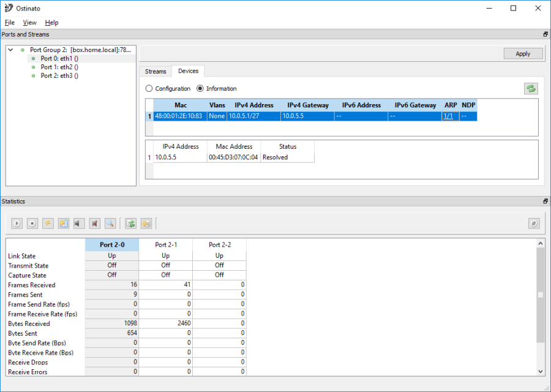551x392 pixels.
Task: Resolve neighbors icon in Statistics toolbar
Action: (x=131, y=223)
